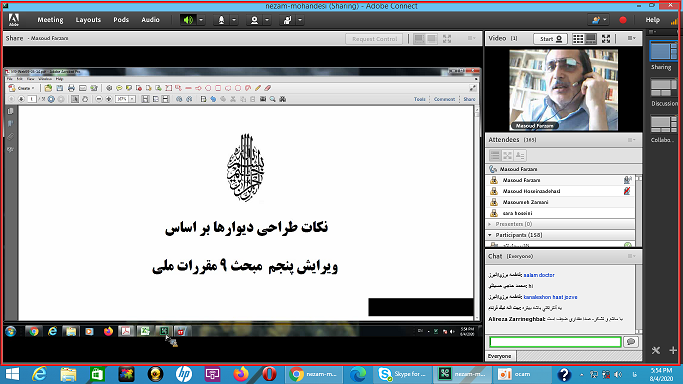683x384 pixels.
Task: Click the Request Control button
Action: click(x=374, y=39)
